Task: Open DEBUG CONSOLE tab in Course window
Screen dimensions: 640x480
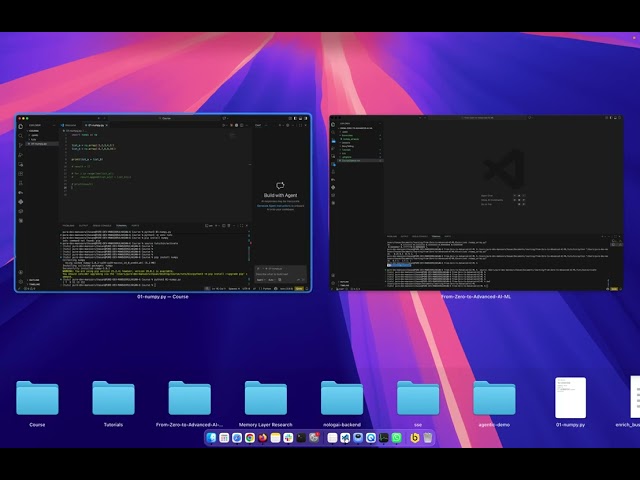Action: 102,225
